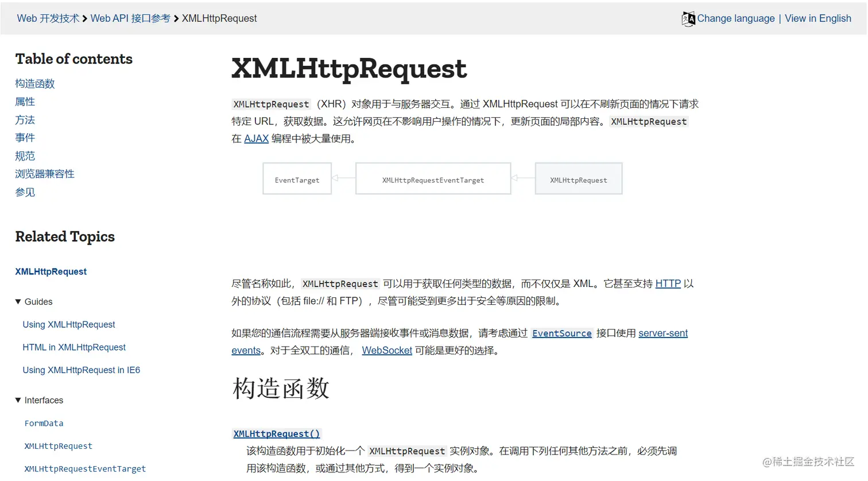This screenshot has width=868, height=481.
Task: Click the Change language translate icon
Action: tap(688, 19)
